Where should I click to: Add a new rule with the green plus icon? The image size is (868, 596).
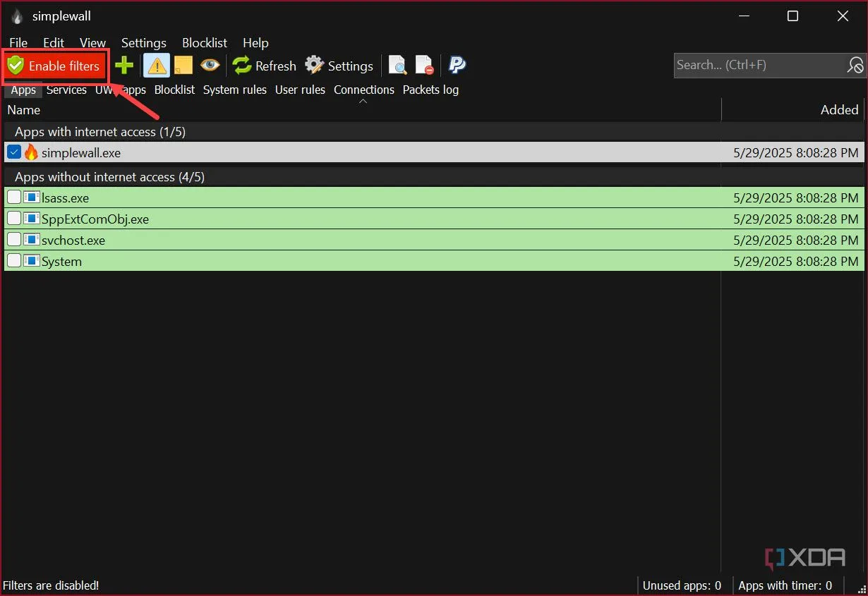(x=124, y=66)
